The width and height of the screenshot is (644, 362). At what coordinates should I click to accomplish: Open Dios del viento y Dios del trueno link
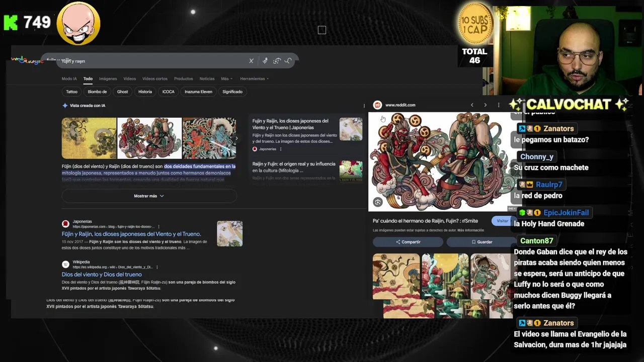tap(102, 275)
